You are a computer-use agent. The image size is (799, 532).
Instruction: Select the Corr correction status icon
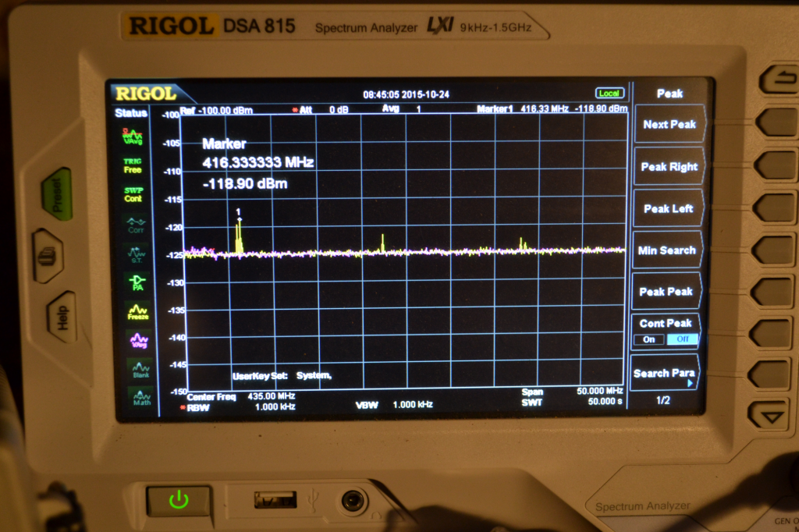point(136,225)
